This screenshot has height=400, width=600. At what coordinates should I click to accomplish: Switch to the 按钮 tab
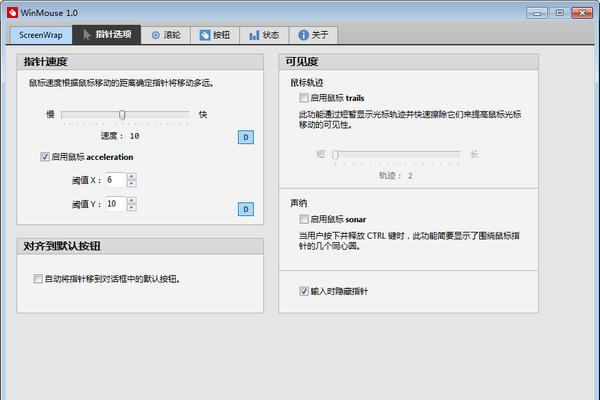click(x=215, y=35)
